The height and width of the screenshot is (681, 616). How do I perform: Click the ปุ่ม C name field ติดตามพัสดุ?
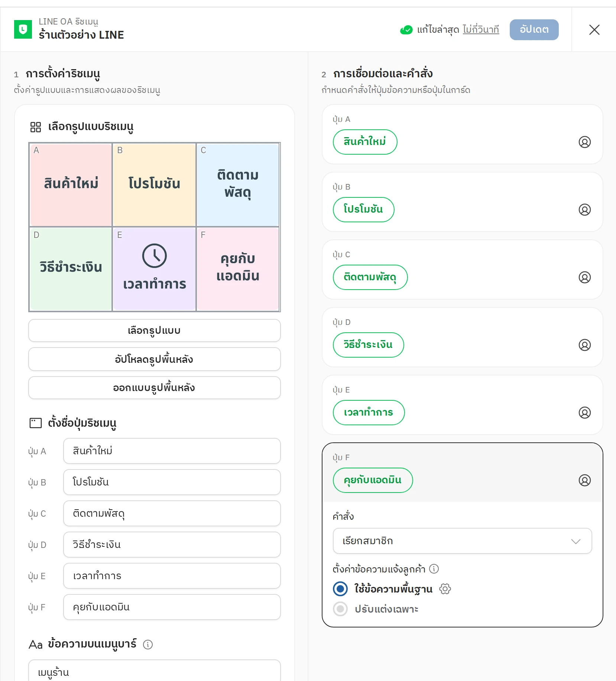pos(172,513)
